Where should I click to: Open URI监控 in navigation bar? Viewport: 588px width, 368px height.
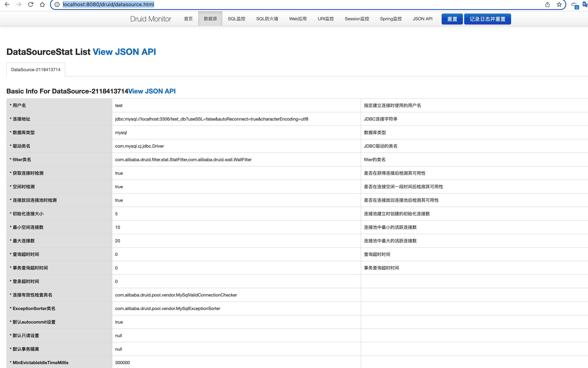[x=326, y=19]
